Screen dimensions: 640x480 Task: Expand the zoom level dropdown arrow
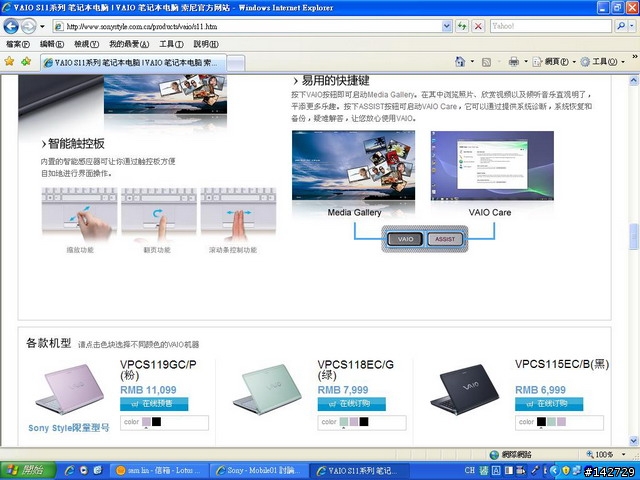coord(623,454)
